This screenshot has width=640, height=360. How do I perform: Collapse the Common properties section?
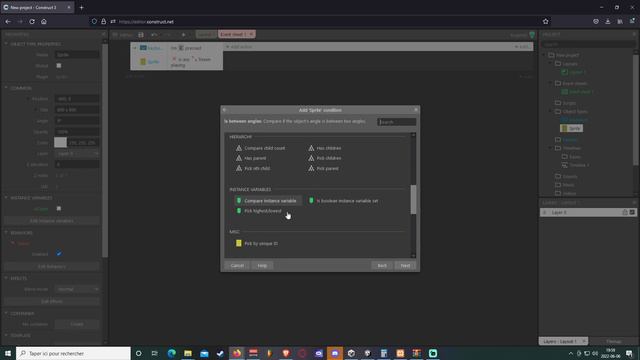pyautogui.click(x=6, y=88)
